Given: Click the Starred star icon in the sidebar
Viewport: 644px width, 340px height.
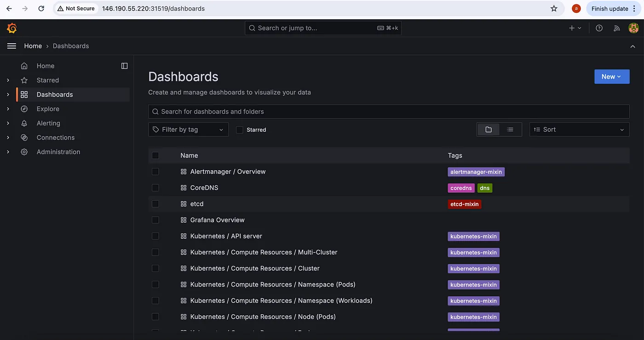Looking at the screenshot, I should tap(24, 80).
